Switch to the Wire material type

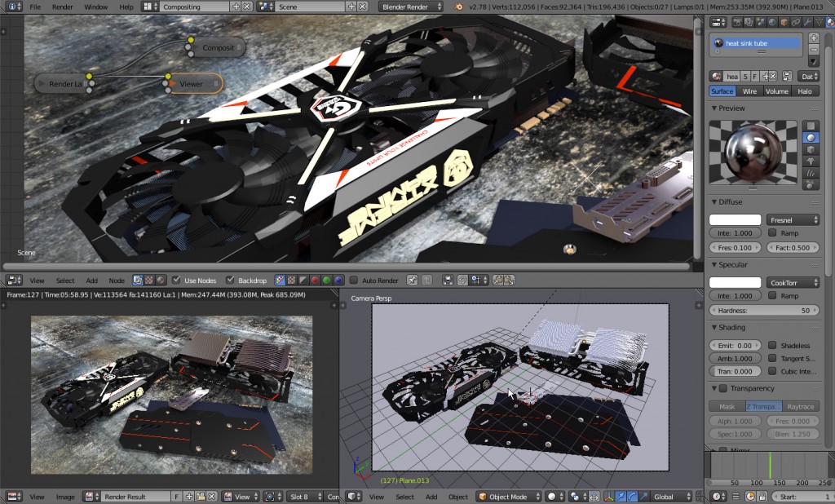click(749, 91)
